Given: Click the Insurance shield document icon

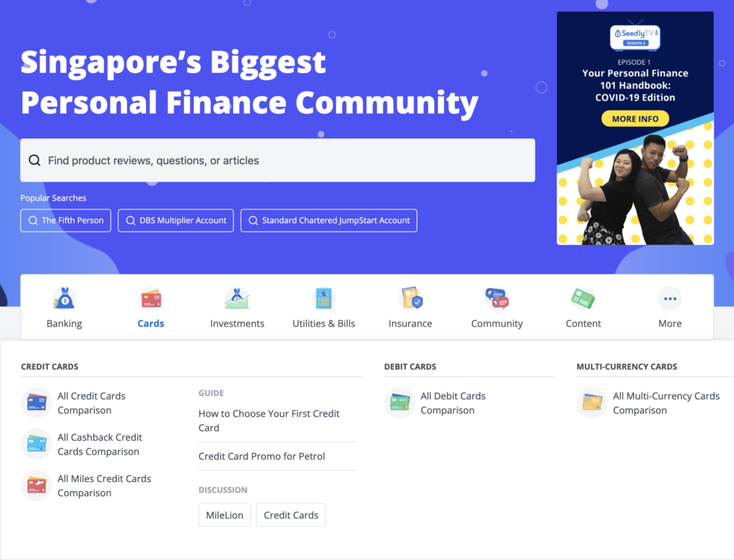Looking at the screenshot, I should [411, 298].
